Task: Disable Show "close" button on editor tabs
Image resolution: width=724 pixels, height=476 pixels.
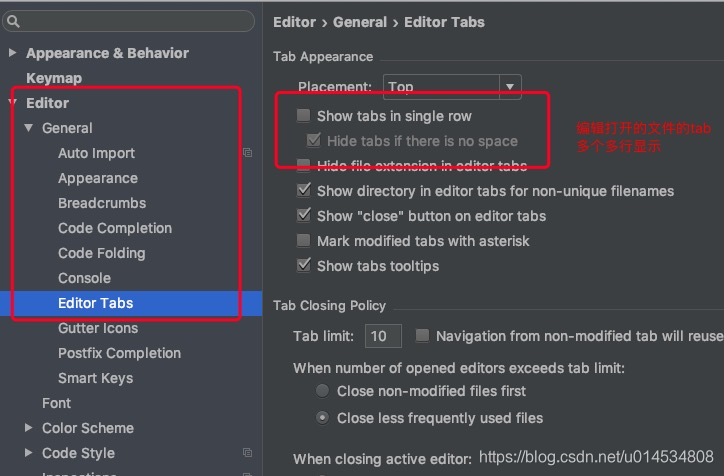Action: [304, 216]
